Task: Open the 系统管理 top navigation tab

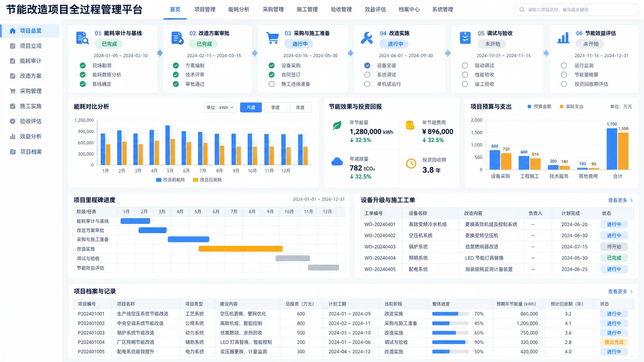Action: tap(443, 9)
